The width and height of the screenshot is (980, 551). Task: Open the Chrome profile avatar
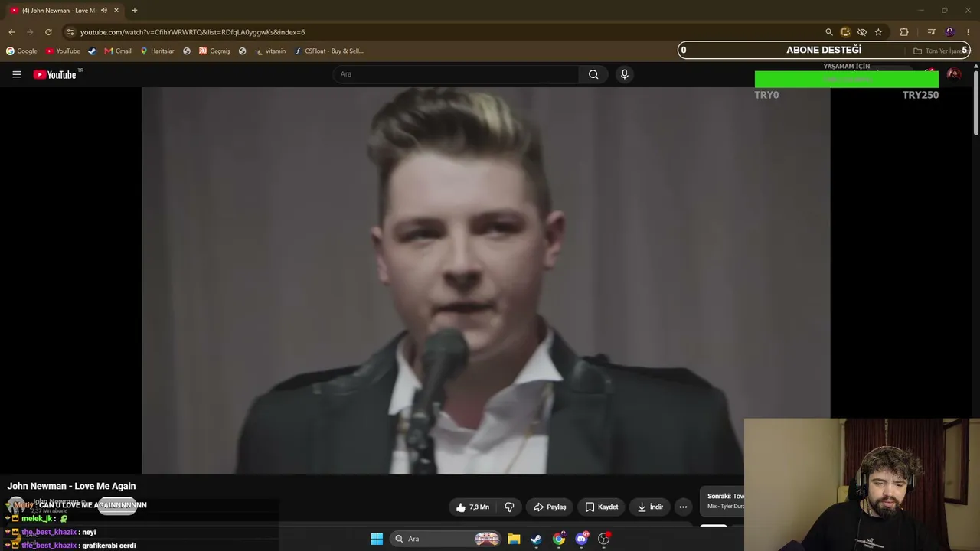coord(950,32)
